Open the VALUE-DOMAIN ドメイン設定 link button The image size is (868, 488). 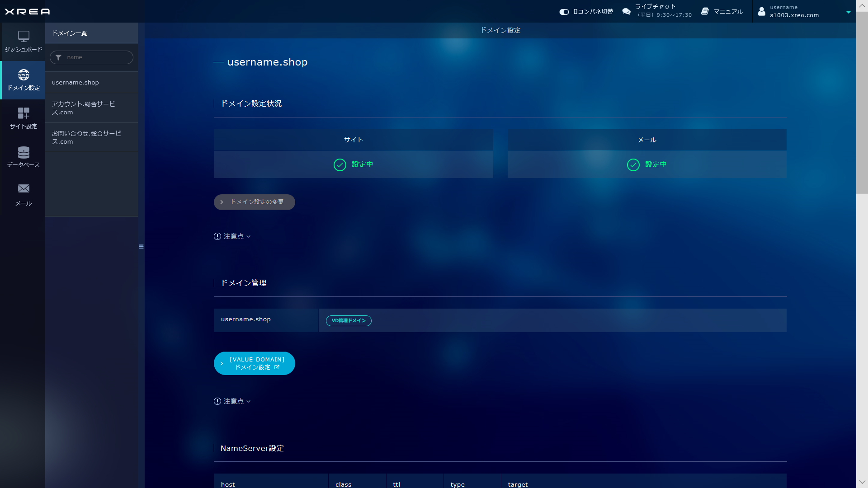[x=254, y=363]
